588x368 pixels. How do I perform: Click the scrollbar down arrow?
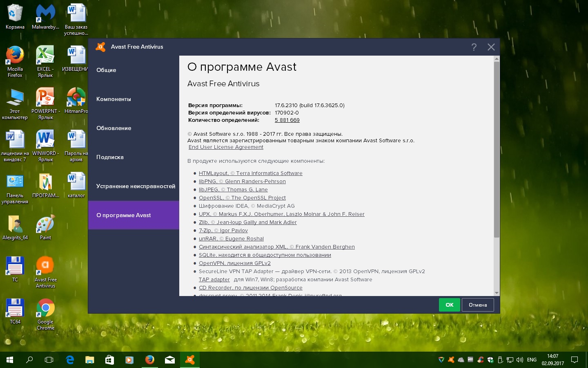pyautogui.click(x=497, y=293)
